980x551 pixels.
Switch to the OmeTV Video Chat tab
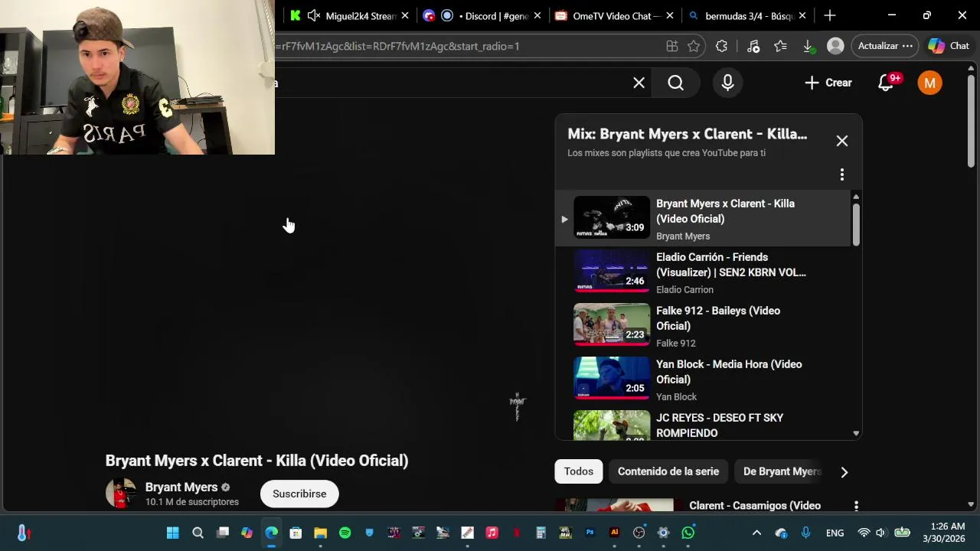[x=615, y=15]
